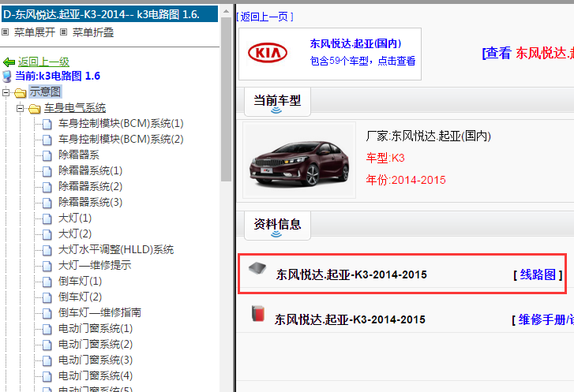Click the KIA logo

[268, 53]
